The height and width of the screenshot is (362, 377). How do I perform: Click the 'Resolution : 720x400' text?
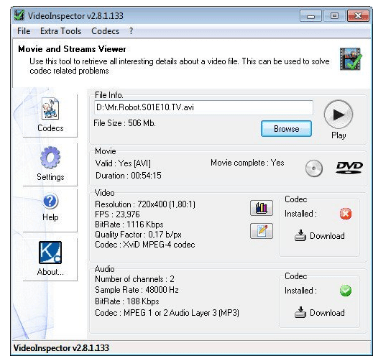(x=132, y=204)
